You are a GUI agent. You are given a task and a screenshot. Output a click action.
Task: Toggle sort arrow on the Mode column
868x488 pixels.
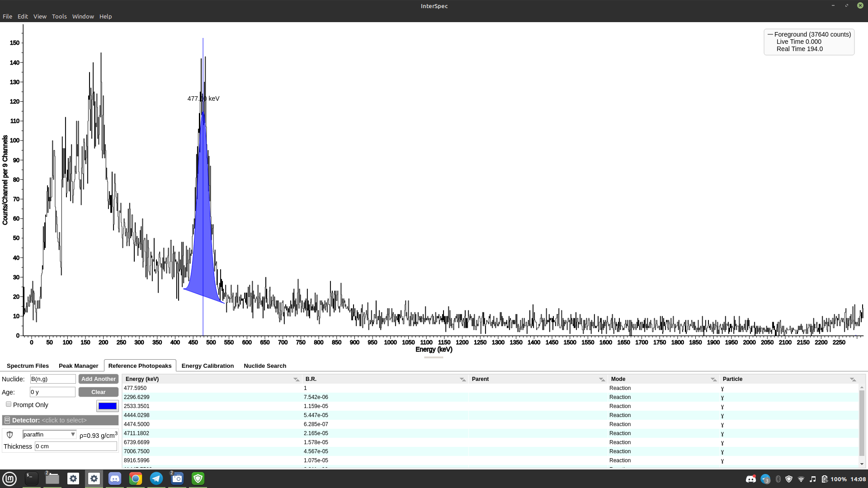[713, 380]
